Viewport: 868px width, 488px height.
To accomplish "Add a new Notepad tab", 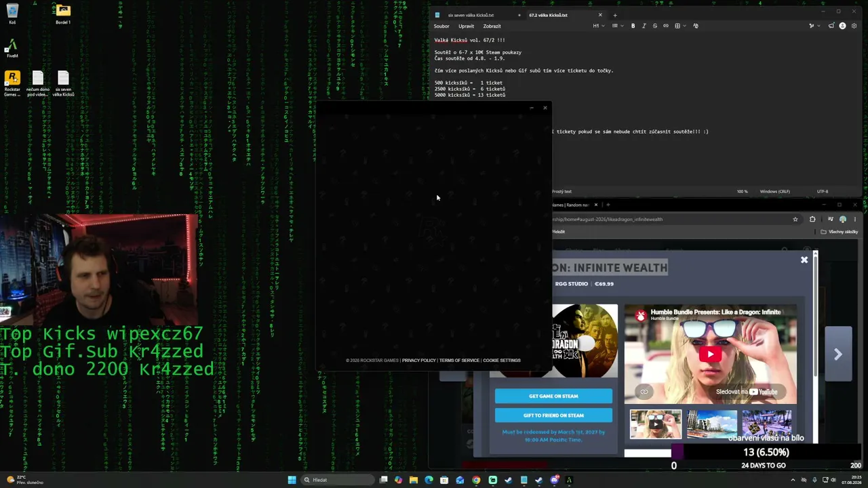I will click(615, 15).
